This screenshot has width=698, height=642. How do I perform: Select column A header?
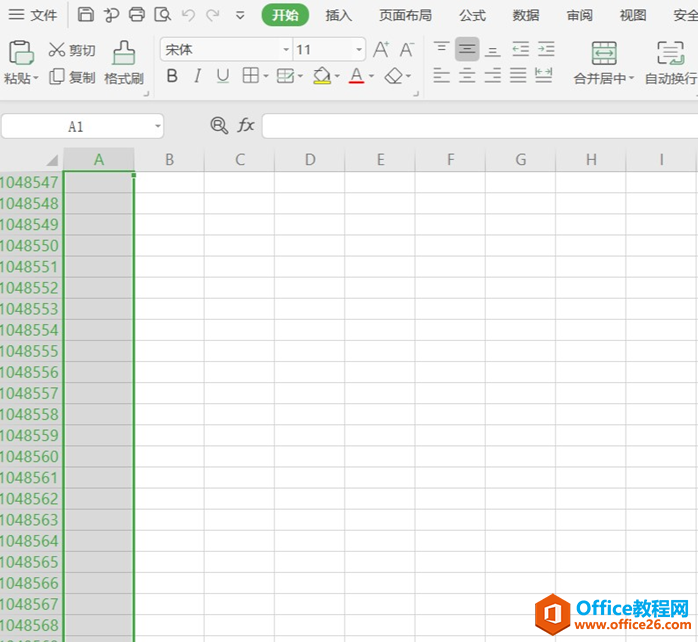(x=99, y=159)
